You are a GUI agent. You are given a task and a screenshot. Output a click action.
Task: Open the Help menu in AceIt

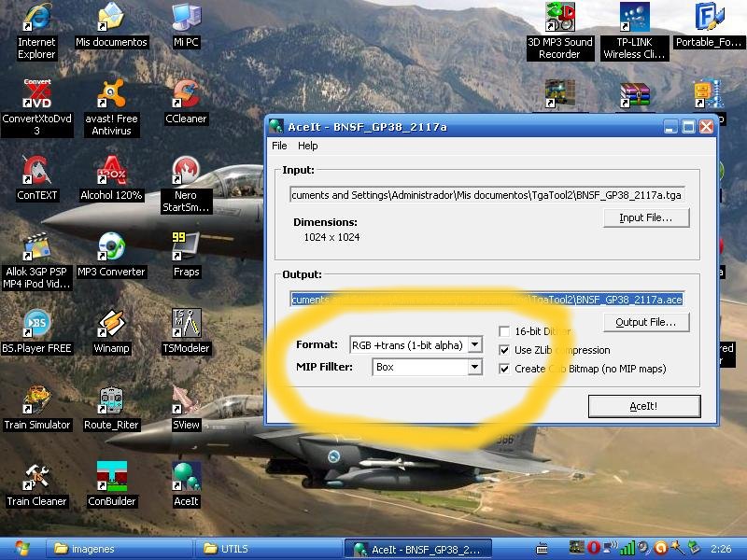tap(307, 146)
